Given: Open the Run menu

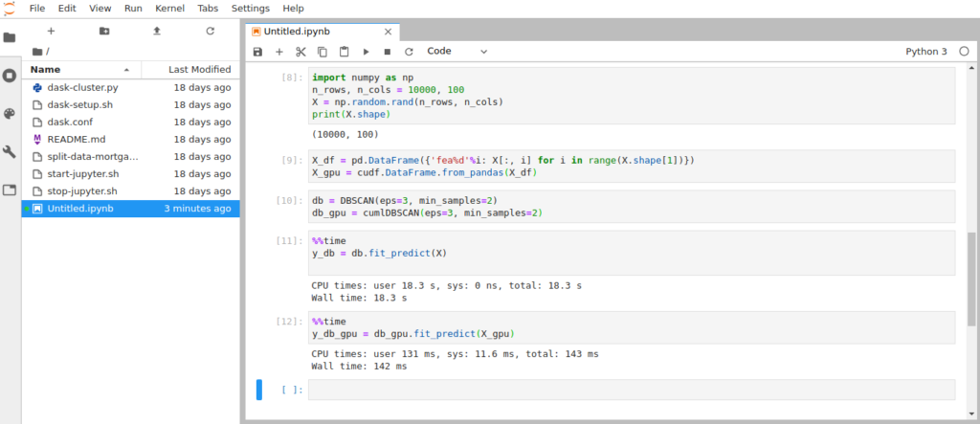Looking at the screenshot, I should [133, 8].
